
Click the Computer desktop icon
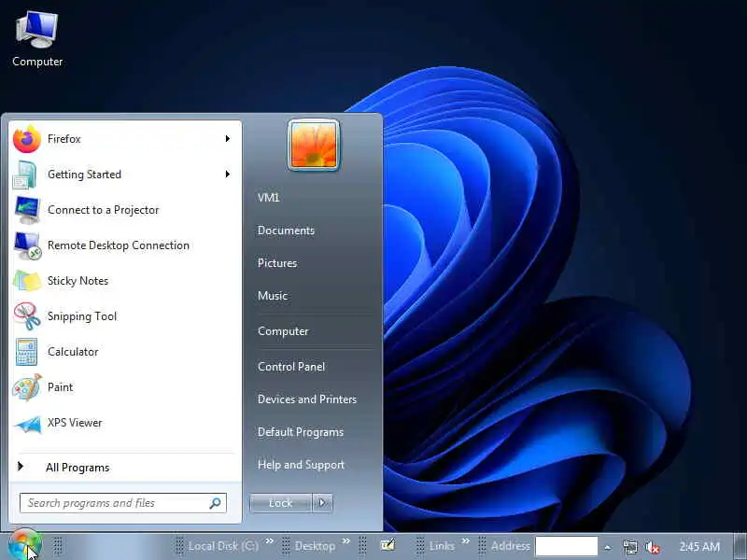tap(37, 39)
